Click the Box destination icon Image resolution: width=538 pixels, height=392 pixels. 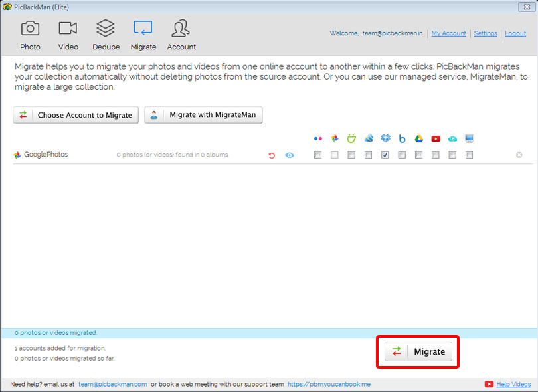point(402,138)
